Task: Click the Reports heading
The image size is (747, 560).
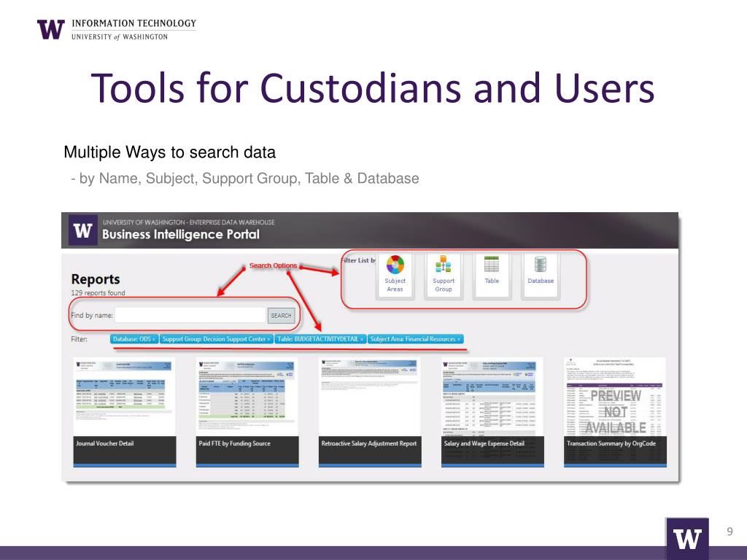Action: tap(96, 279)
